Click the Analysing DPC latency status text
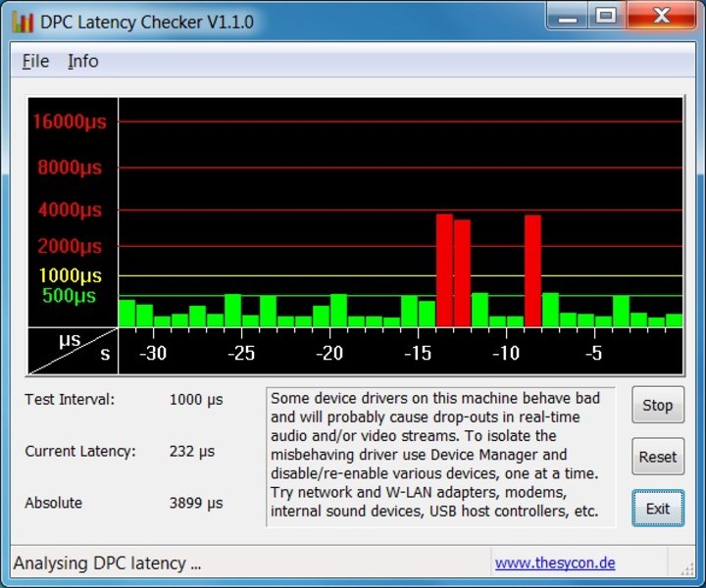Image resolution: width=706 pixels, height=588 pixels. (107, 563)
